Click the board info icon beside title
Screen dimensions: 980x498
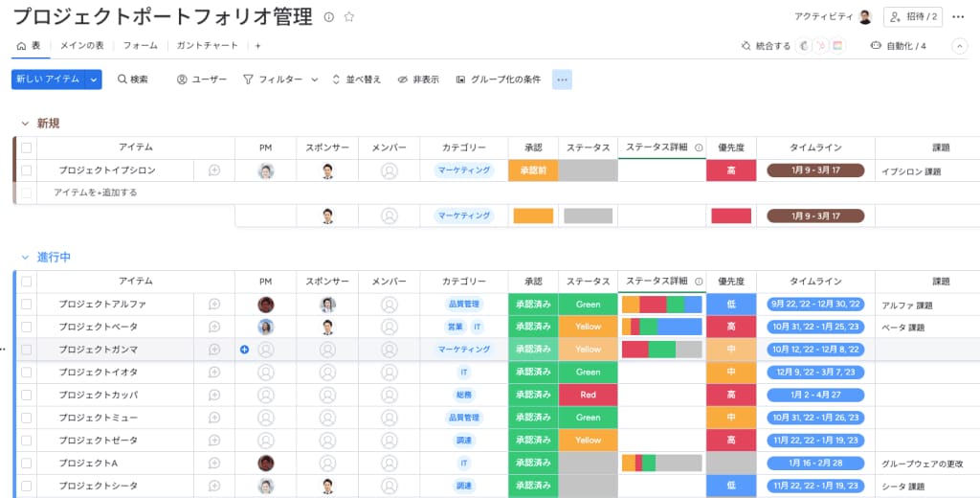coord(329,17)
